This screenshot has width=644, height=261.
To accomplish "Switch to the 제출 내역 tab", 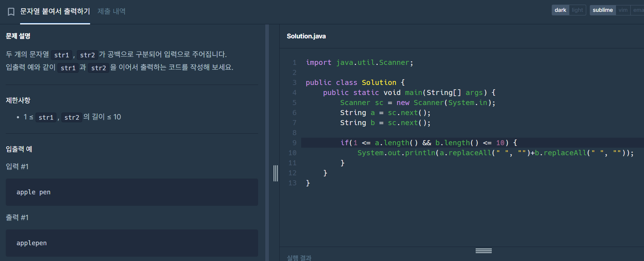I will (112, 11).
